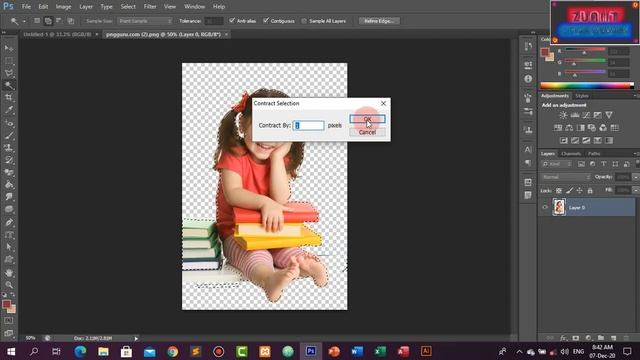Choose Add to Selection mode

[48, 21]
